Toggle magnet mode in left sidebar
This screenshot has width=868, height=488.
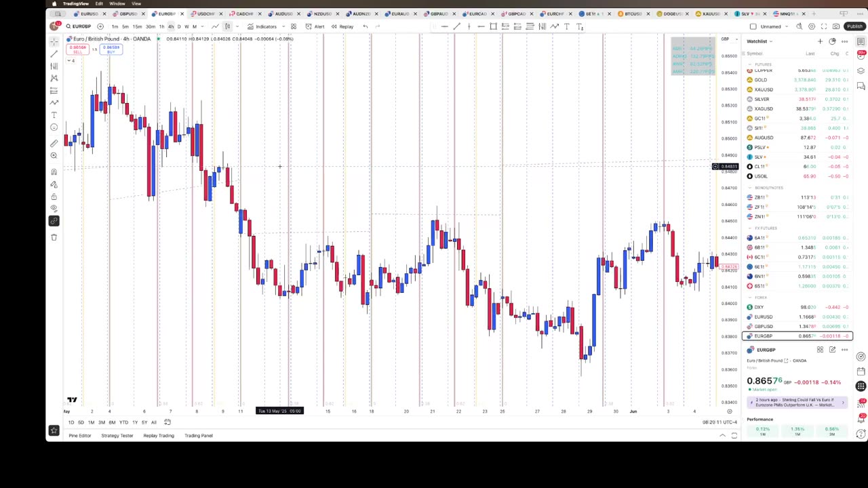(54, 172)
